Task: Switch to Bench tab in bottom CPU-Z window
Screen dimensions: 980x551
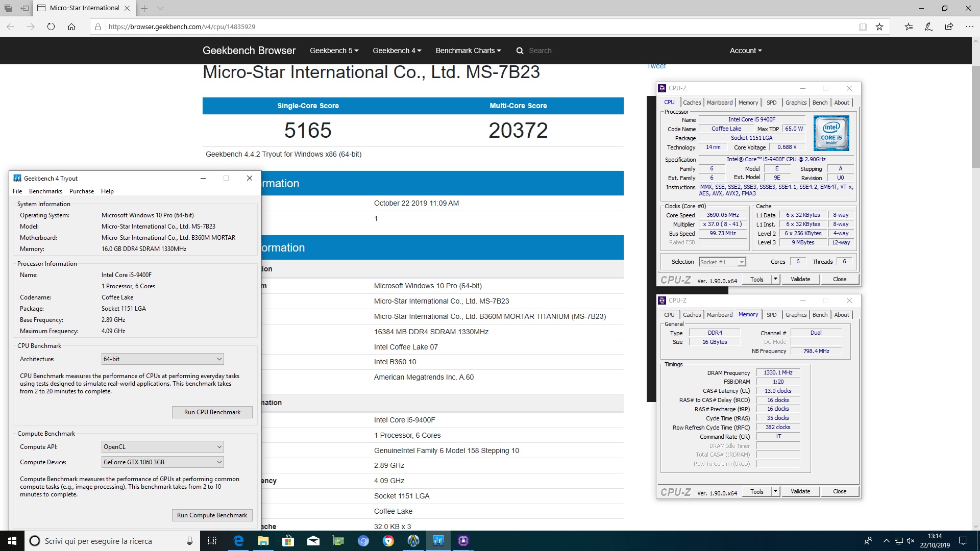Action: pyautogui.click(x=820, y=315)
